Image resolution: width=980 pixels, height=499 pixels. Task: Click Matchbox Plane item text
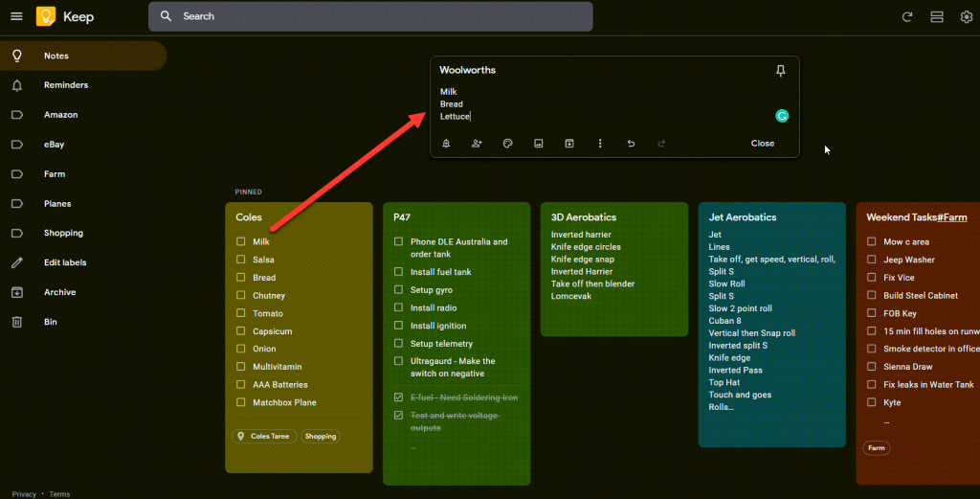tap(284, 402)
